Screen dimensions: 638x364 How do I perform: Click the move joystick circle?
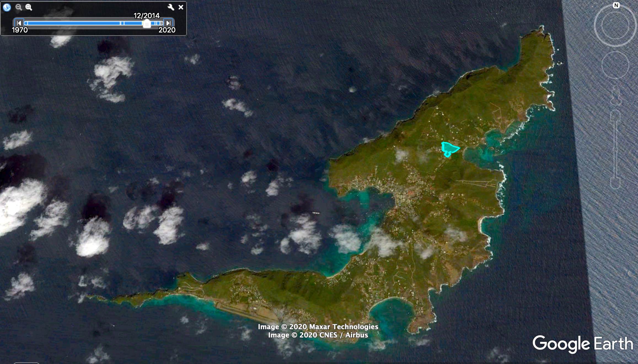[x=615, y=65]
